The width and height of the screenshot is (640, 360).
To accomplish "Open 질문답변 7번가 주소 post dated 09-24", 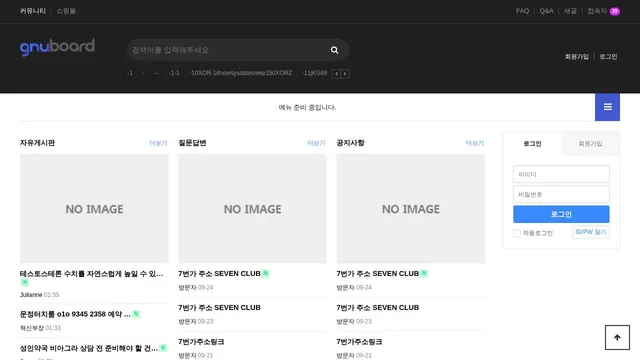I will (219, 273).
